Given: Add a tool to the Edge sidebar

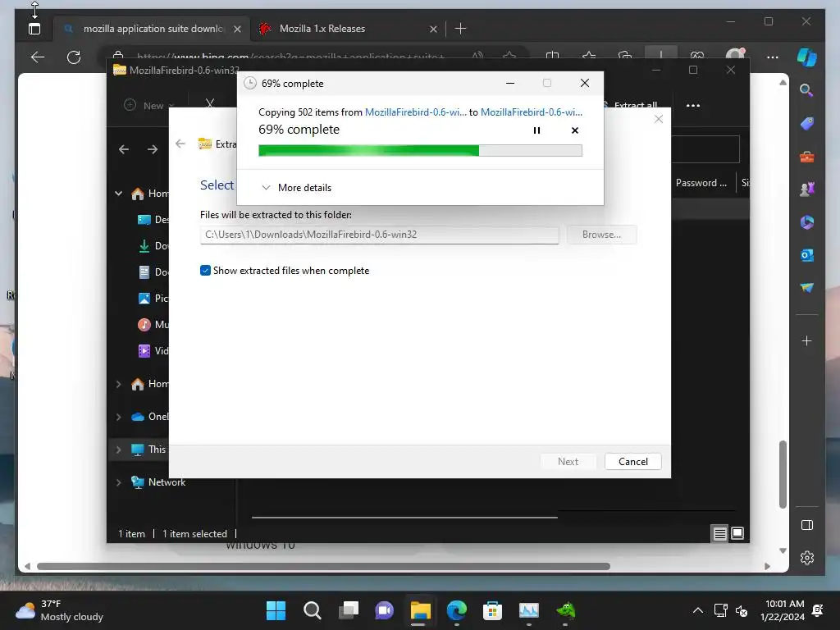Looking at the screenshot, I should [807, 340].
